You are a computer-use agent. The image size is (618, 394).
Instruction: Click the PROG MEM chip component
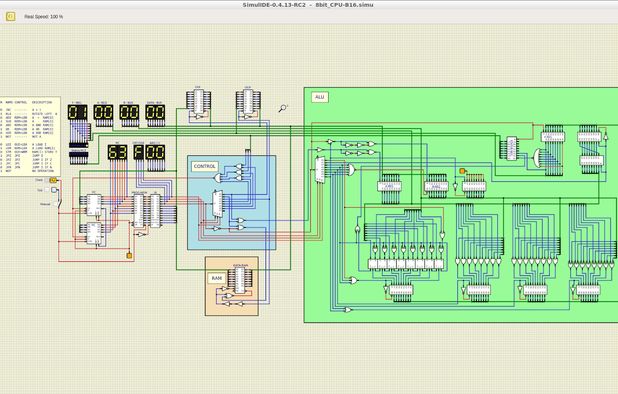[x=139, y=210]
